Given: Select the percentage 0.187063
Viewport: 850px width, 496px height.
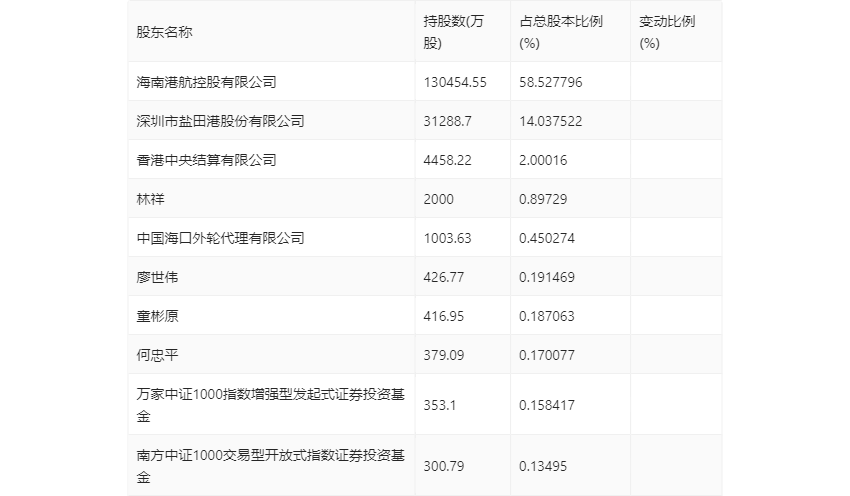Looking at the screenshot, I should (x=546, y=317).
